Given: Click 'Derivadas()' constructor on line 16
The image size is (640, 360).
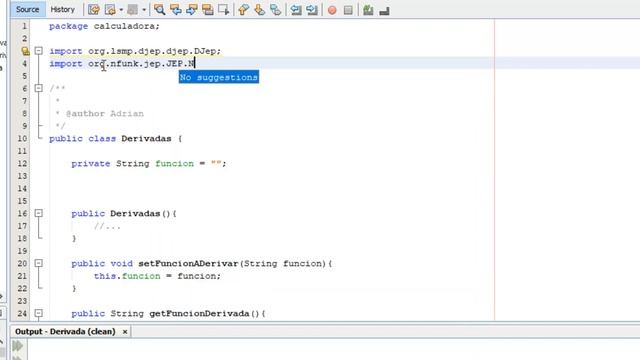Looking at the screenshot, I should point(140,213).
